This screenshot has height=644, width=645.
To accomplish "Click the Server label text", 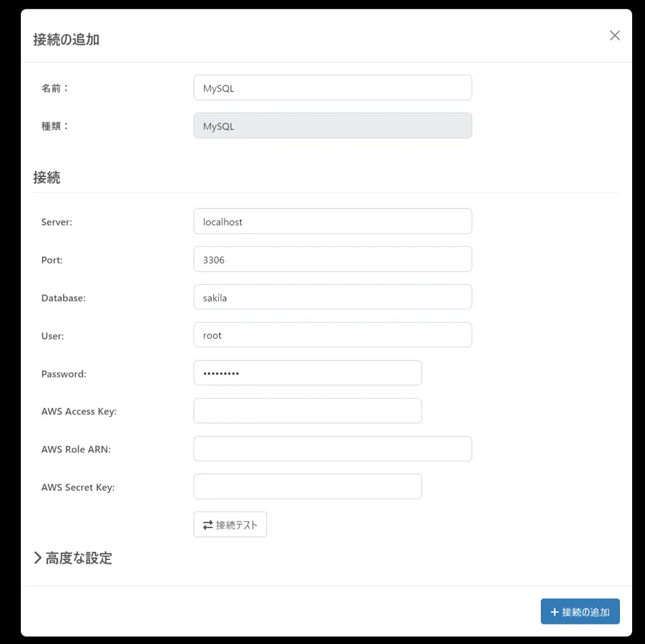I will (x=57, y=222).
